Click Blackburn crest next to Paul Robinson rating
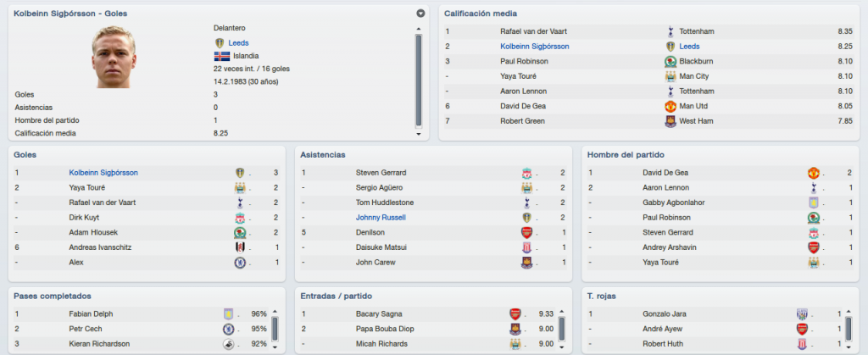This screenshot has width=868, height=355. point(670,61)
